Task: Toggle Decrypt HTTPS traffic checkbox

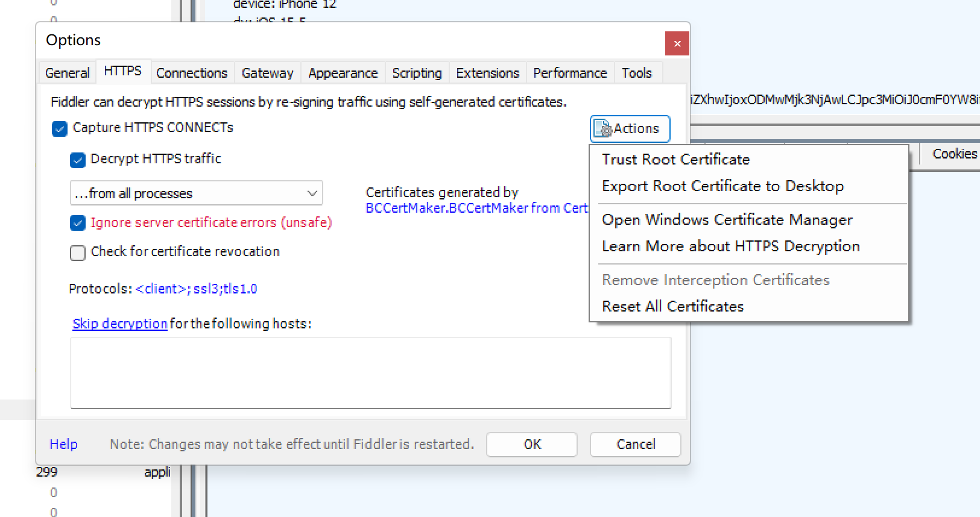Action: click(x=78, y=160)
